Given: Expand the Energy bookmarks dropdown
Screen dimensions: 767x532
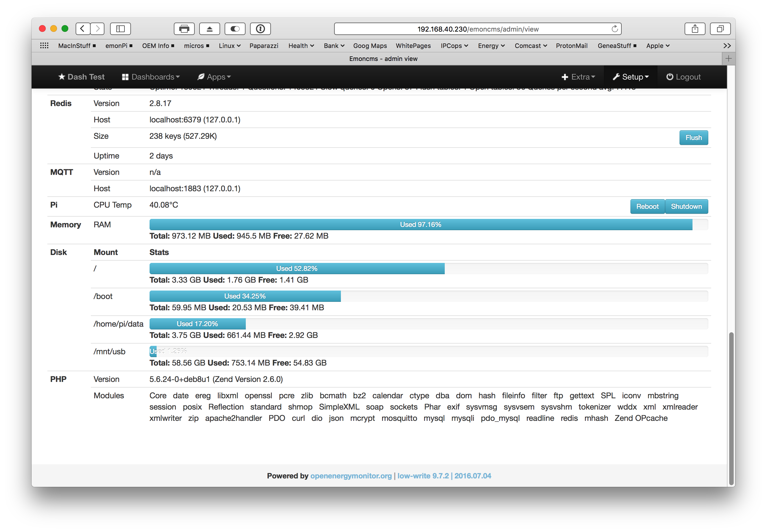Looking at the screenshot, I should (491, 46).
